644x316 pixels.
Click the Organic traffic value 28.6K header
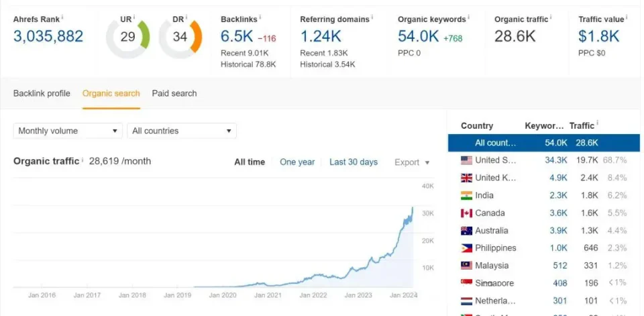pos(515,36)
